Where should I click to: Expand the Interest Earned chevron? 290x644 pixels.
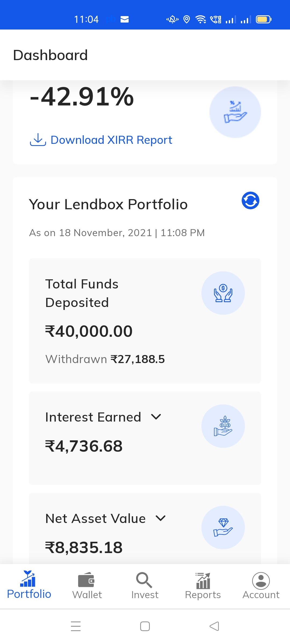pos(156,417)
